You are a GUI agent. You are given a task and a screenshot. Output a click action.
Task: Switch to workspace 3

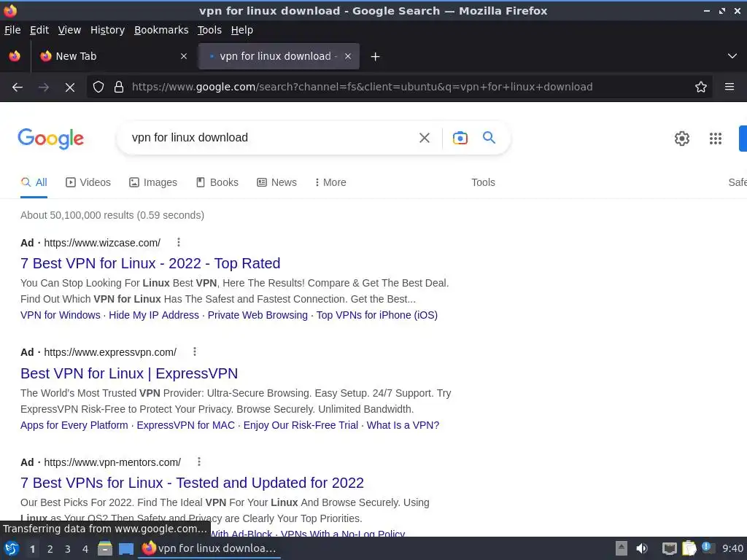coord(68,549)
